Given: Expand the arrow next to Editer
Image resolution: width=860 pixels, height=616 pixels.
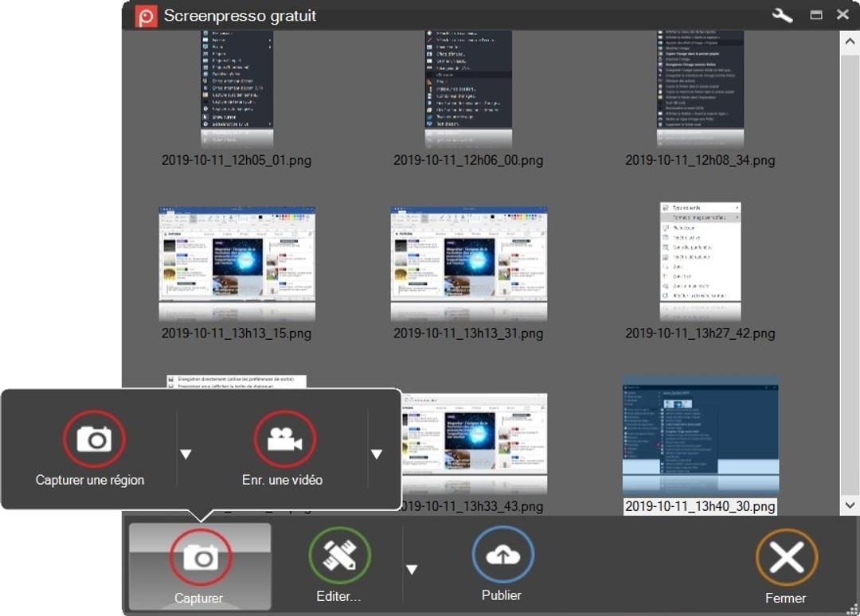Looking at the screenshot, I should 412,569.
